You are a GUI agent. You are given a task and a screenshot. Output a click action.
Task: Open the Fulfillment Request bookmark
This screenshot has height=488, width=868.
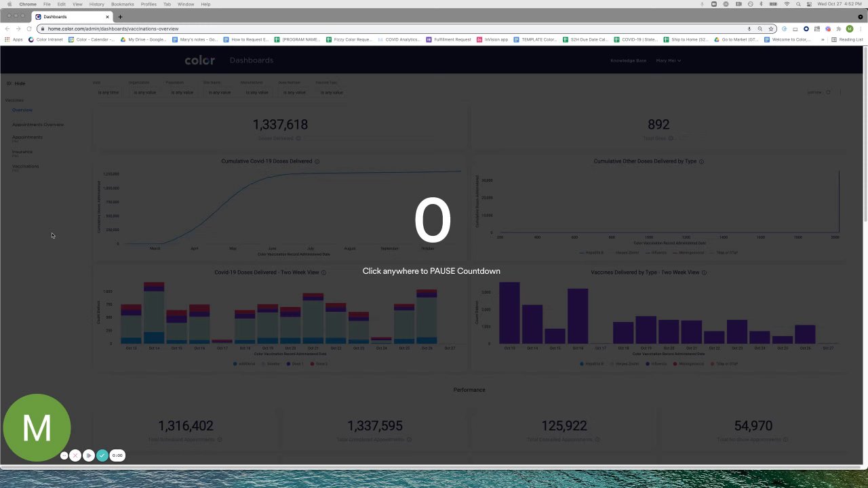(x=449, y=39)
